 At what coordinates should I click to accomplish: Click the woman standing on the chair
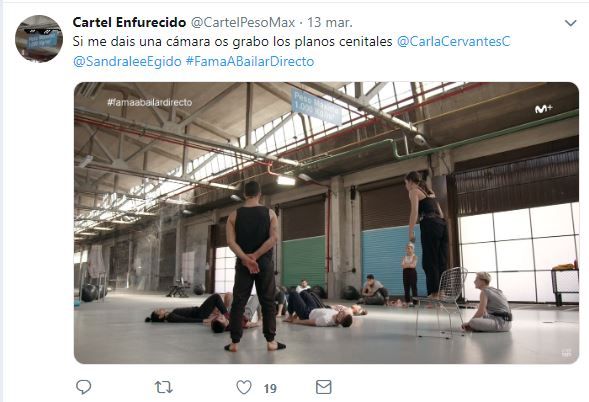tap(427, 235)
